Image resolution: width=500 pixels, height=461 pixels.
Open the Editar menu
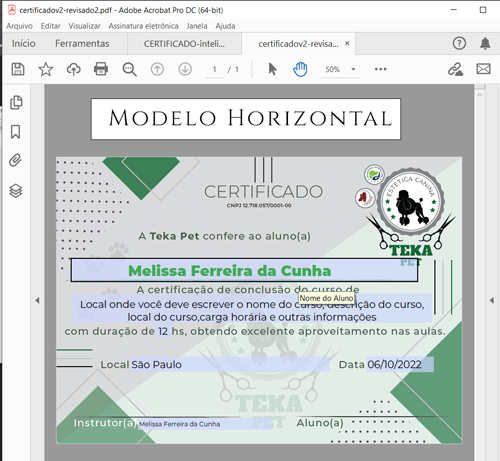(51, 26)
